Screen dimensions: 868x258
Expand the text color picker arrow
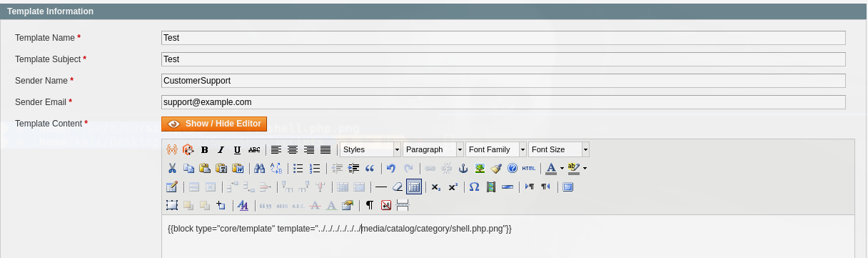(562, 169)
